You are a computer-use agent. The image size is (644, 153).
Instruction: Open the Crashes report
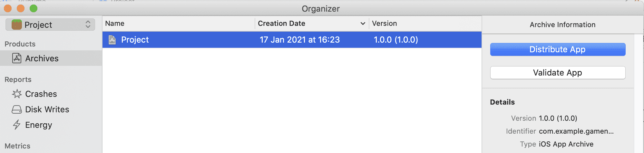(x=41, y=94)
